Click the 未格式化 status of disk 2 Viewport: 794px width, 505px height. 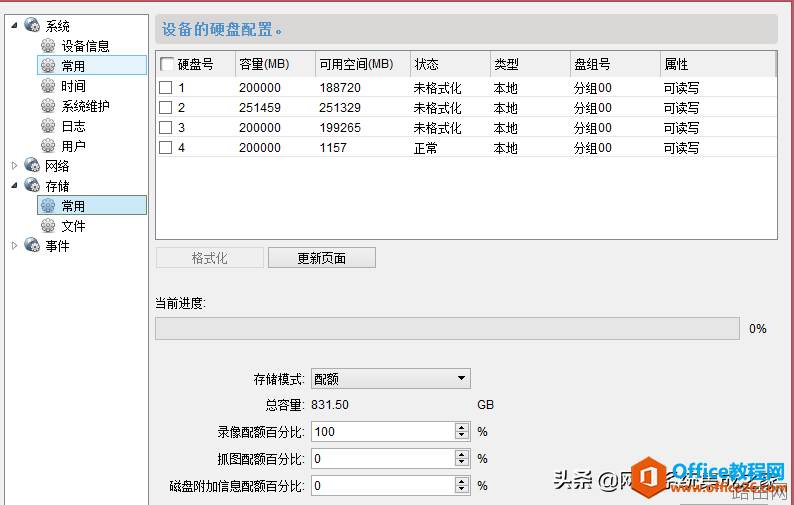tap(438, 108)
